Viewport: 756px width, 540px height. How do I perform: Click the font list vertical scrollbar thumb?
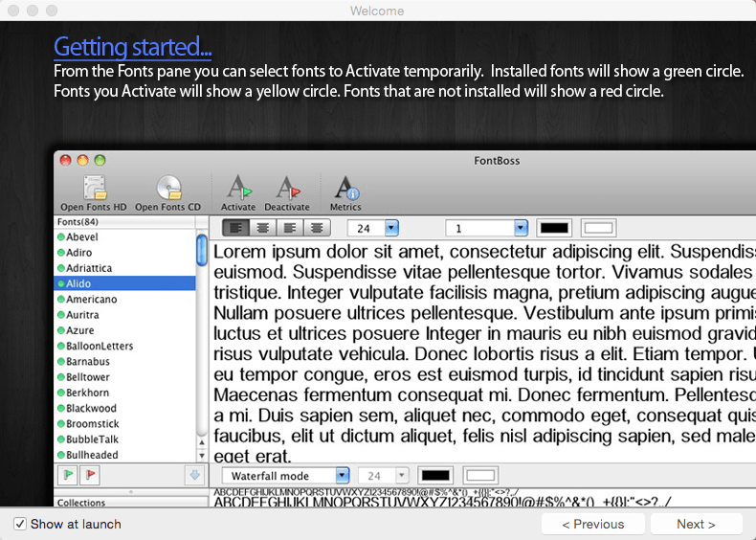(202, 250)
